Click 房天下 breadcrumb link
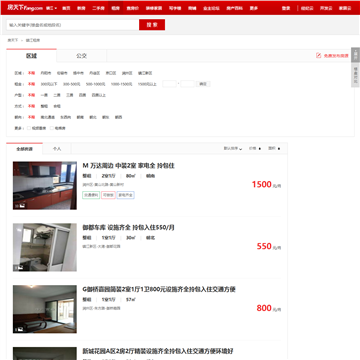Viewport: 360px width, 360px height. (x=13, y=40)
